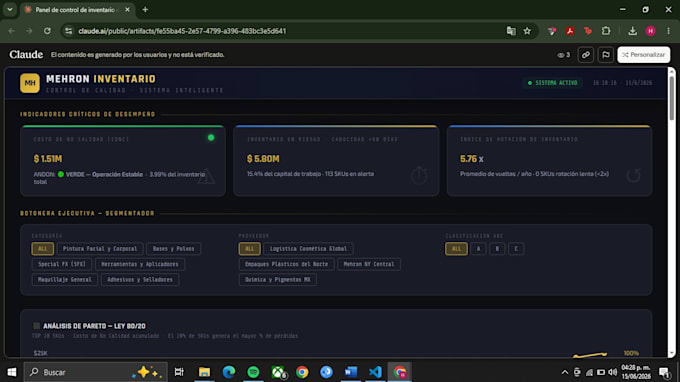This screenshot has height=382, width=680.
Task: Open the browser downloads icon
Action: pyautogui.click(x=632, y=31)
